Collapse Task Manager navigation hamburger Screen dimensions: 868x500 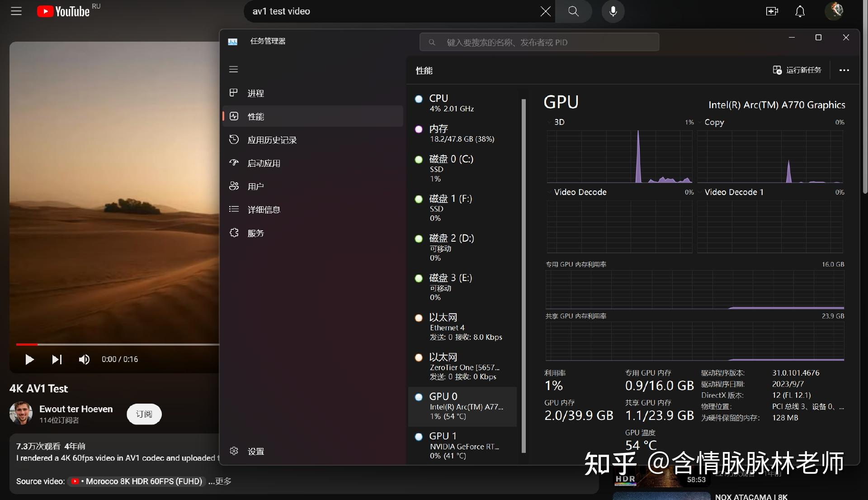click(x=233, y=69)
